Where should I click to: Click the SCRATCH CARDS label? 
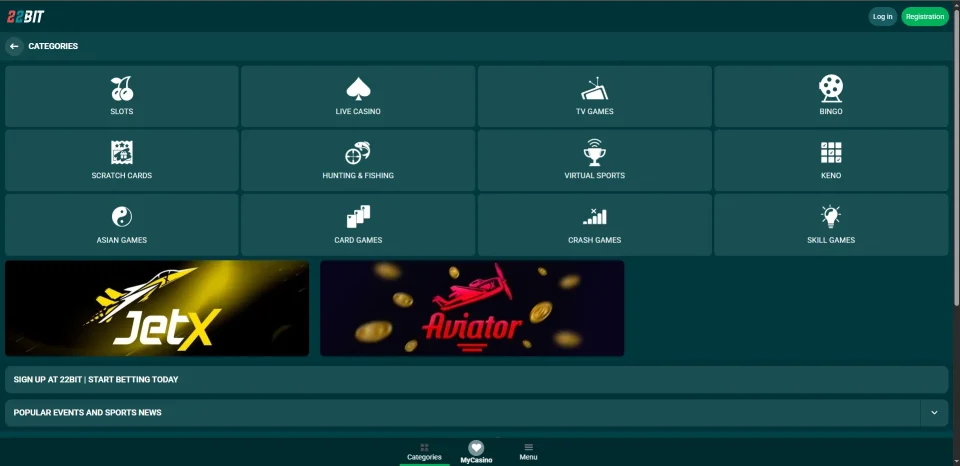coord(122,175)
